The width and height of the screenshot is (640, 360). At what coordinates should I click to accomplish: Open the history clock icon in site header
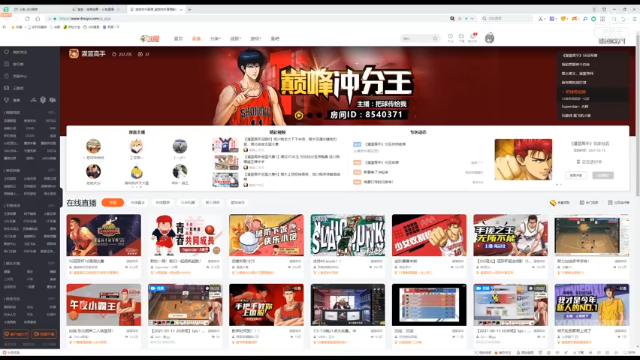tap(450, 37)
